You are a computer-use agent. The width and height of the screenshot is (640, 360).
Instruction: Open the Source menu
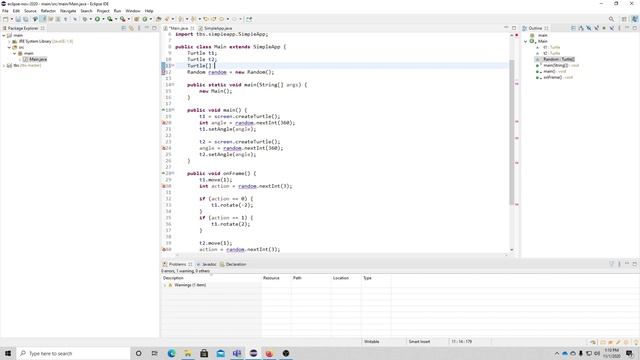click(30, 11)
